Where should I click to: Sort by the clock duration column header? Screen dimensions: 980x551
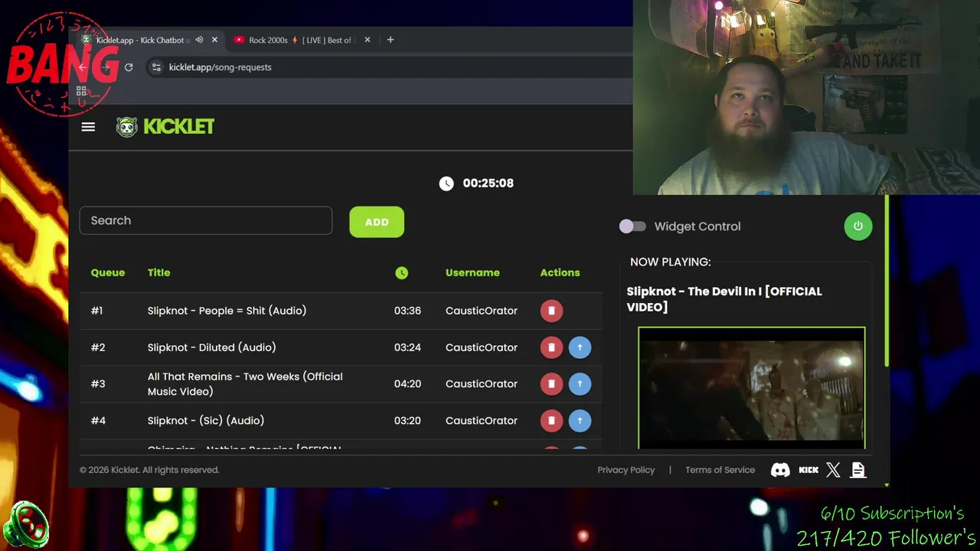[402, 272]
